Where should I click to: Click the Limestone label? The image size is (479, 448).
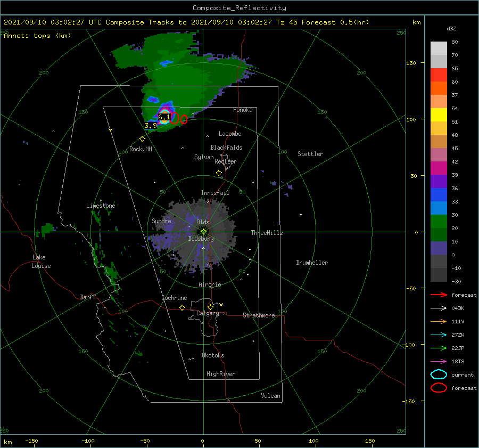(x=101, y=206)
